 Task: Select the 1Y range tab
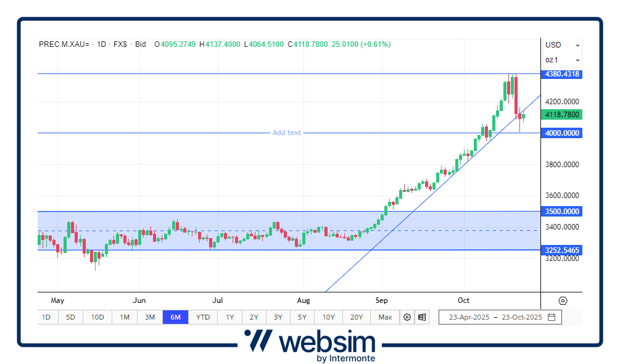229,317
